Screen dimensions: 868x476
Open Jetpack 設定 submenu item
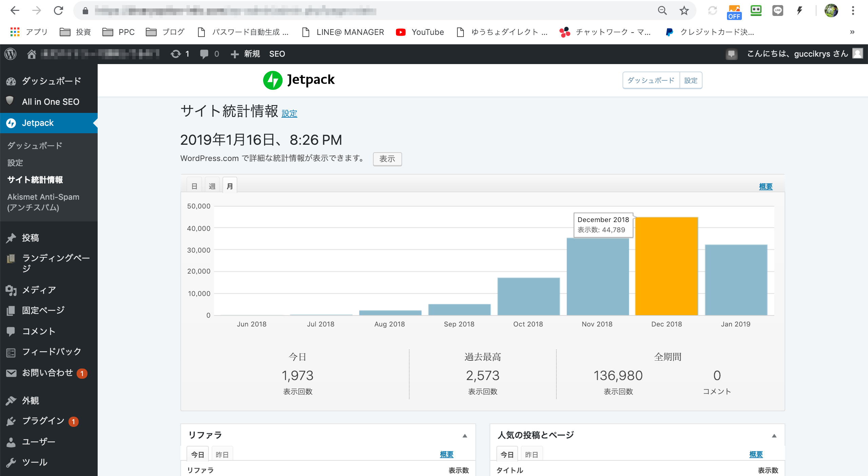pos(15,163)
